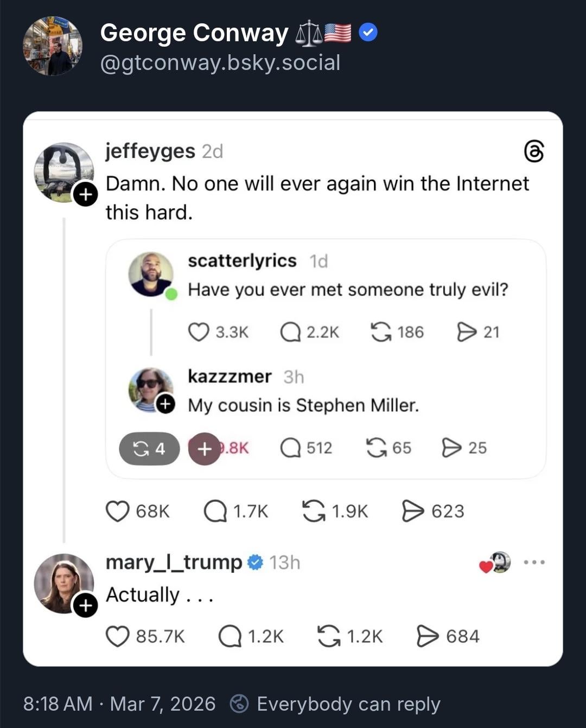This screenshot has height=728, width=586.
Task: Like mary_l_trump's 'Actually' reply
Action: (x=117, y=636)
